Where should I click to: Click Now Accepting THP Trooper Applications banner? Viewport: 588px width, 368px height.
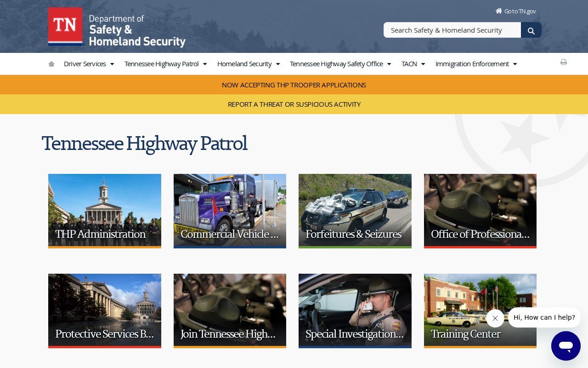[x=294, y=85]
